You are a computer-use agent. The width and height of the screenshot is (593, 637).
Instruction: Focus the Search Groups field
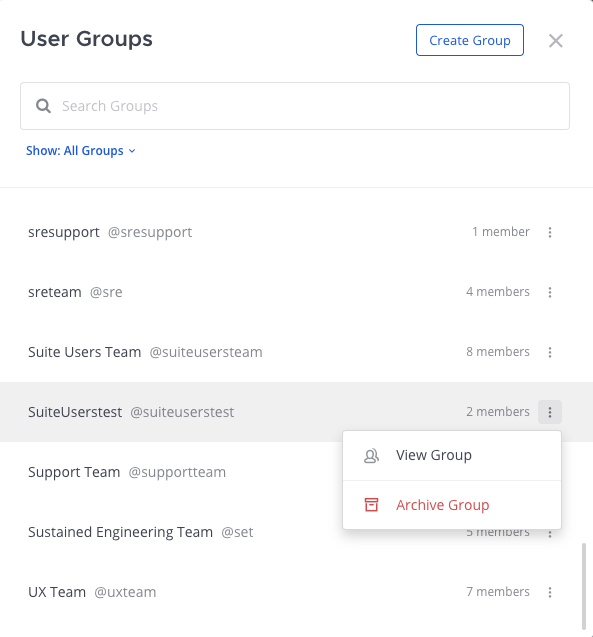(x=295, y=106)
